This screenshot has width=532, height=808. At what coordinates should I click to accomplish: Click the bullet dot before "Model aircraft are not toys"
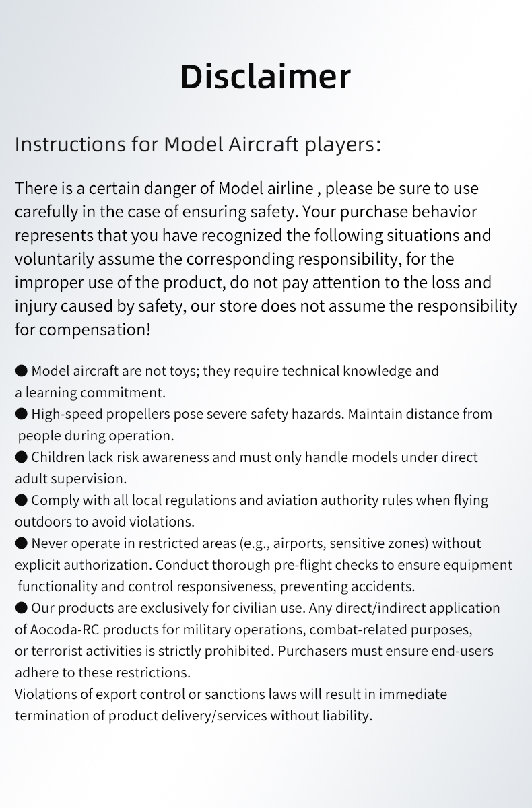click(22, 371)
